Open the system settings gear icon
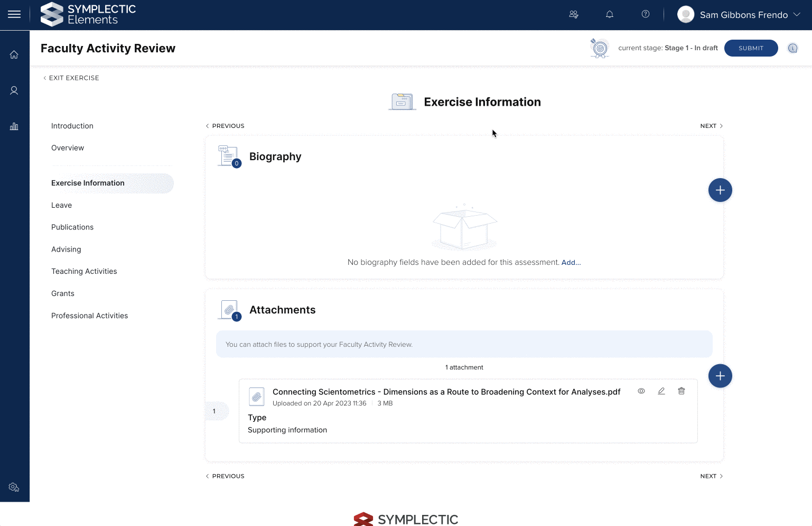 pos(14,487)
